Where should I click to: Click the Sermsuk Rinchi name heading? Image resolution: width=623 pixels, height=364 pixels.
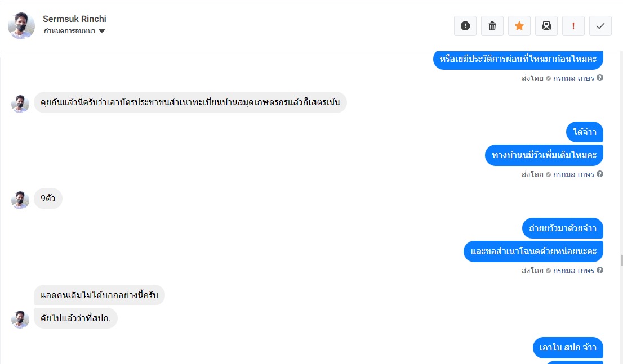[74, 19]
